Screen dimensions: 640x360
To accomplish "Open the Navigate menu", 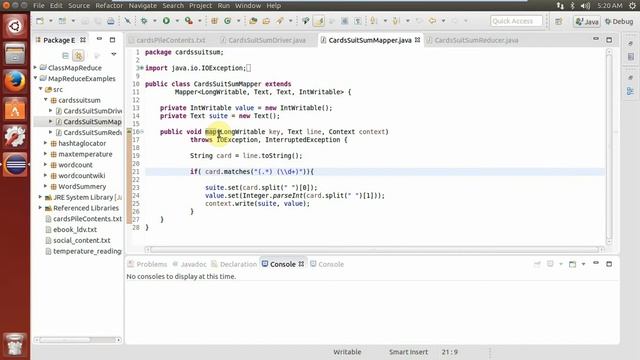I will [142, 6].
